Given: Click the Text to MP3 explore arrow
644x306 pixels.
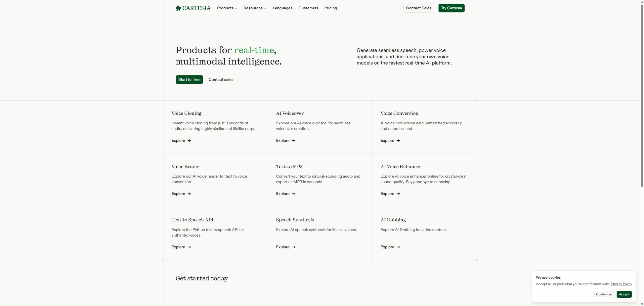Looking at the screenshot, I should pos(293,194).
